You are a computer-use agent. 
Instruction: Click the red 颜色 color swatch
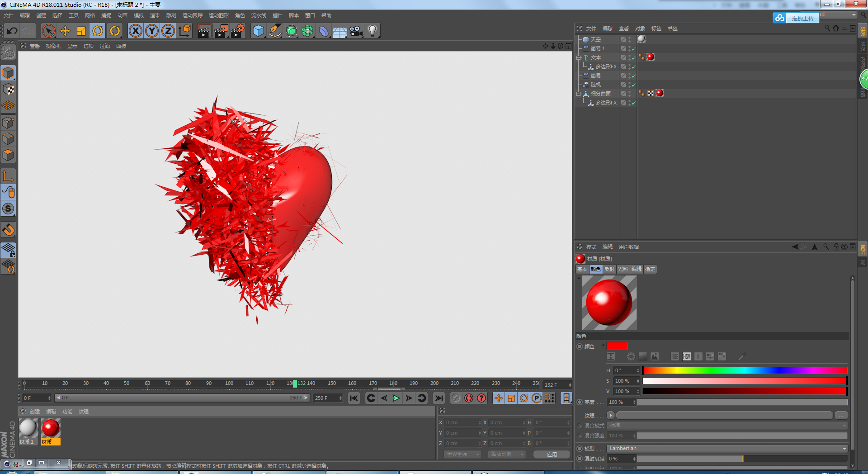[617, 346]
